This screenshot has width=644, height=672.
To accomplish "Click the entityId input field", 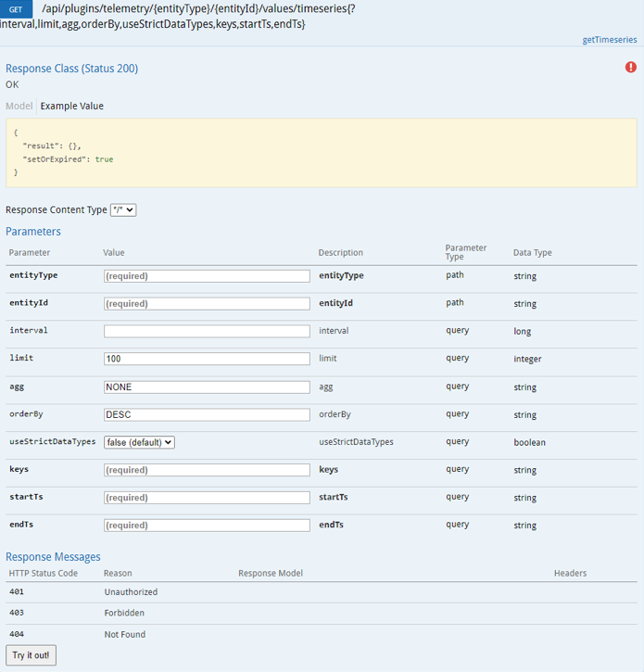I will tap(207, 304).
